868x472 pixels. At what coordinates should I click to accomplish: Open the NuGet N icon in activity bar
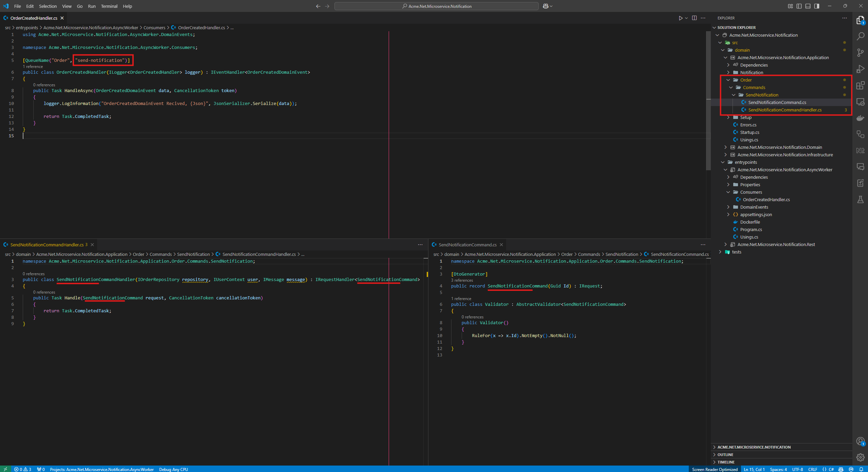click(x=860, y=151)
